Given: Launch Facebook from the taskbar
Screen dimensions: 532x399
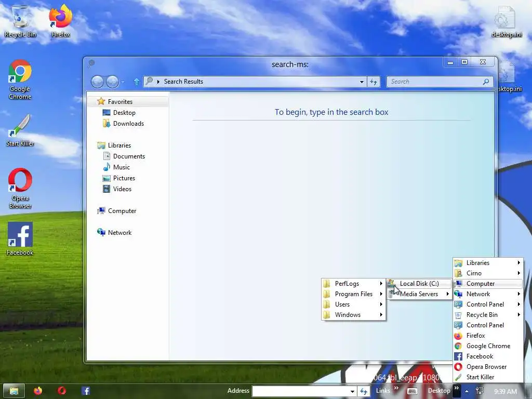Looking at the screenshot, I should tap(86, 391).
